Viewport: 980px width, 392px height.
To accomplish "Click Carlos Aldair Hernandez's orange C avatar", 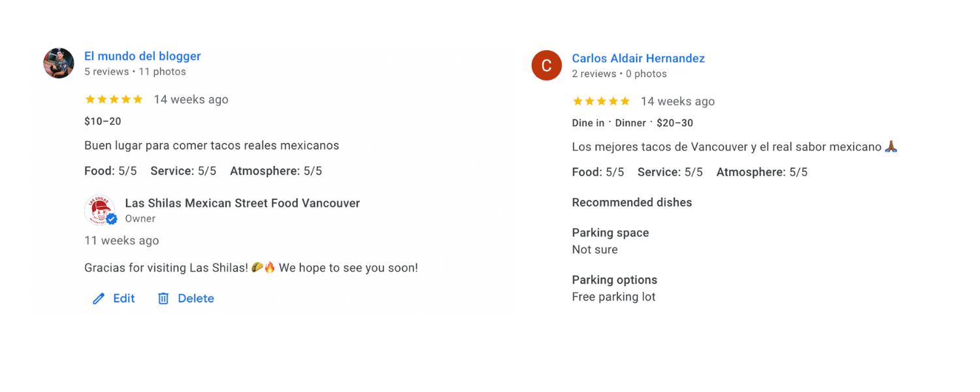I will click(x=547, y=65).
